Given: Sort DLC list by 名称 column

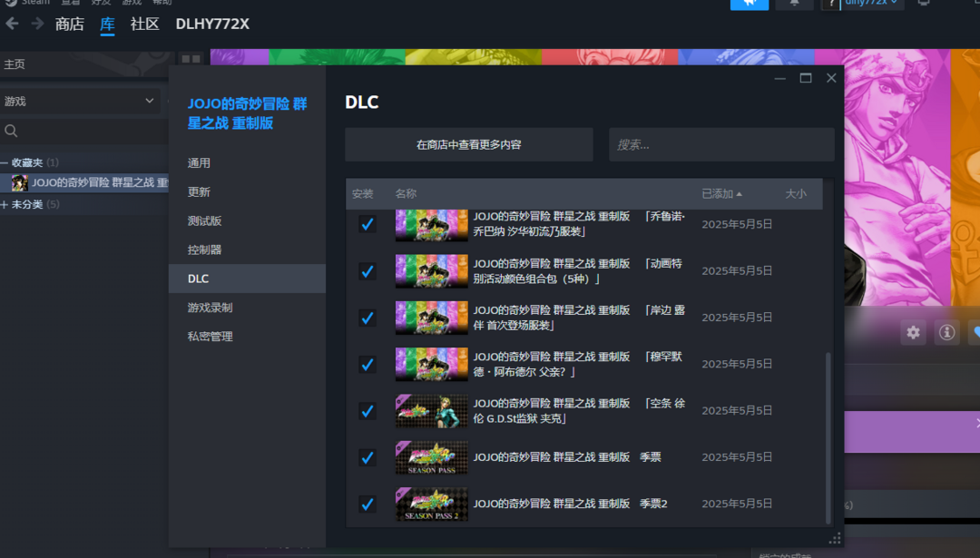Looking at the screenshot, I should click(406, 193).
